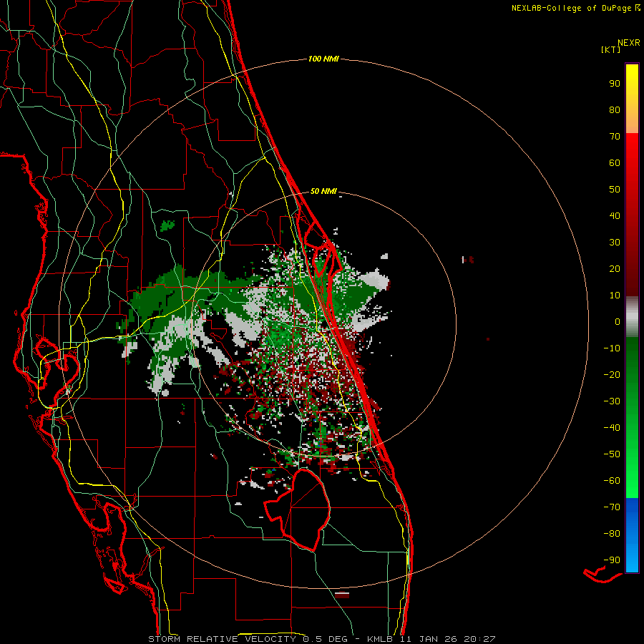Click the yellow segment of the velocity color bar

632,99
